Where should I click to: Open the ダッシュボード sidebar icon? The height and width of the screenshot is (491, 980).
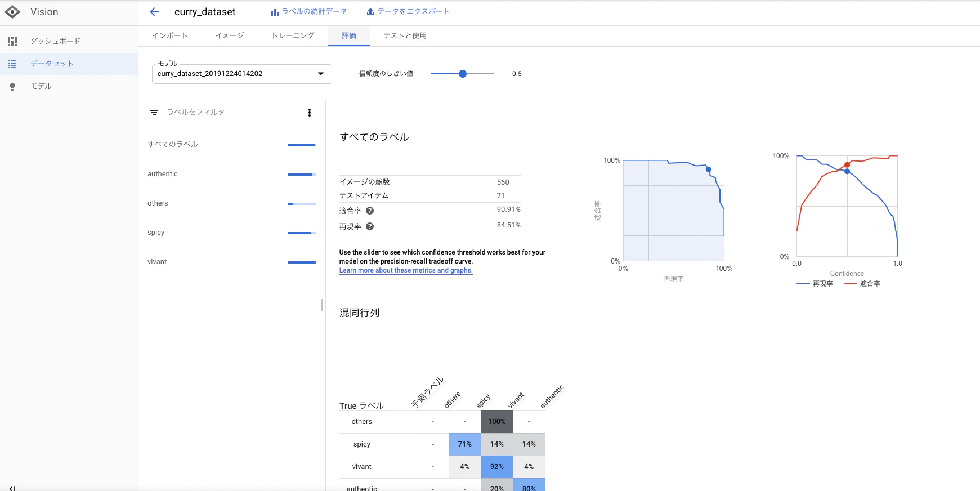(x=12, y=41)
